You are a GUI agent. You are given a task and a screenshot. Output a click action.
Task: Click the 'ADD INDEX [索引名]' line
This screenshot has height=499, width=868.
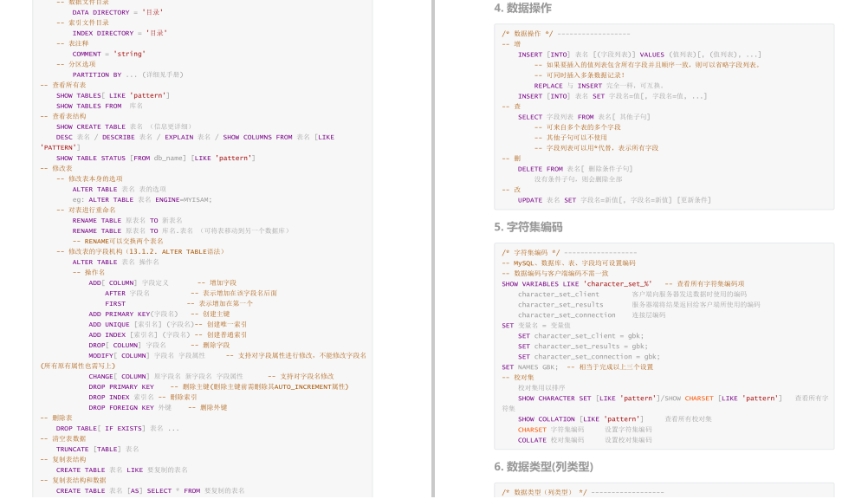click(167, 335)
